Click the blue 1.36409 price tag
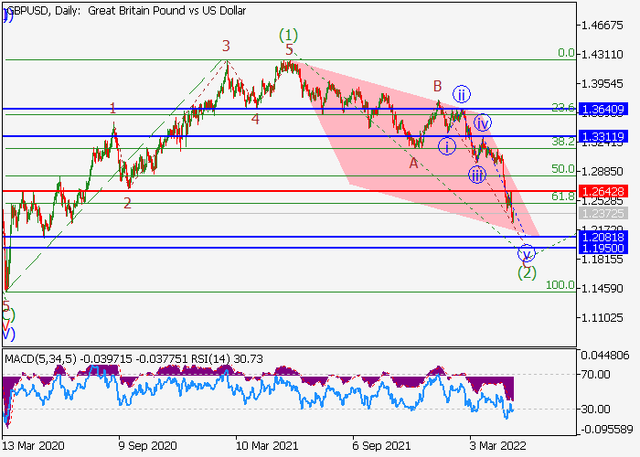 603,109
